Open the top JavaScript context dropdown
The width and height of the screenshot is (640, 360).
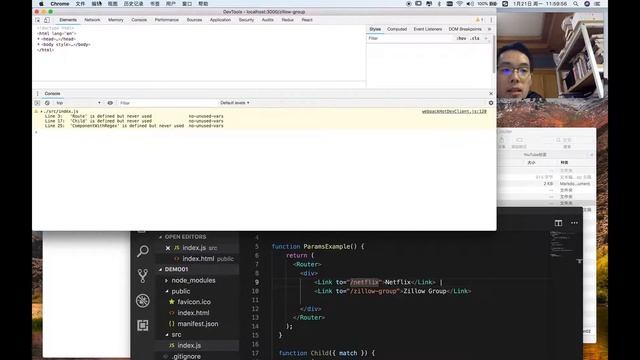78,103
